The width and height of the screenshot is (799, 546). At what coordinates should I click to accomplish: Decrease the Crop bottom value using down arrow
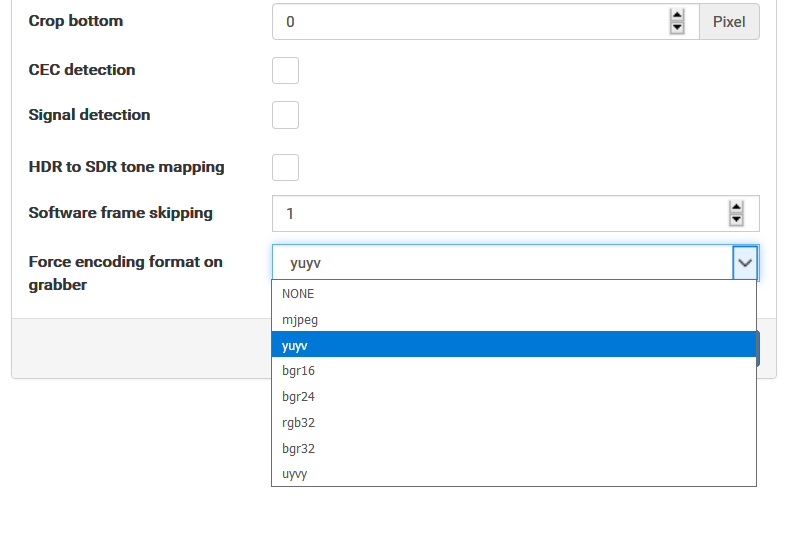click(x=677, y=27)
